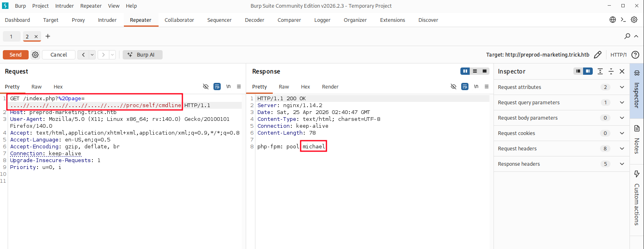Open the globe browser icon in top bar
The height and width of the screenshot is (249, 644).
[x=613, y=20]
